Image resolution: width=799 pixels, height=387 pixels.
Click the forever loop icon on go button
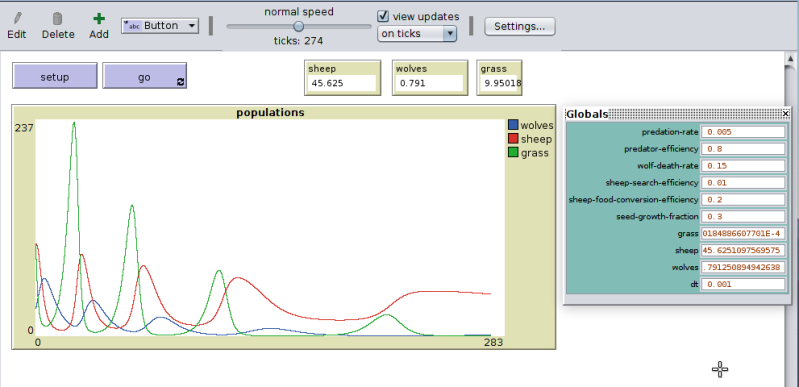click(x=180, y=82)
